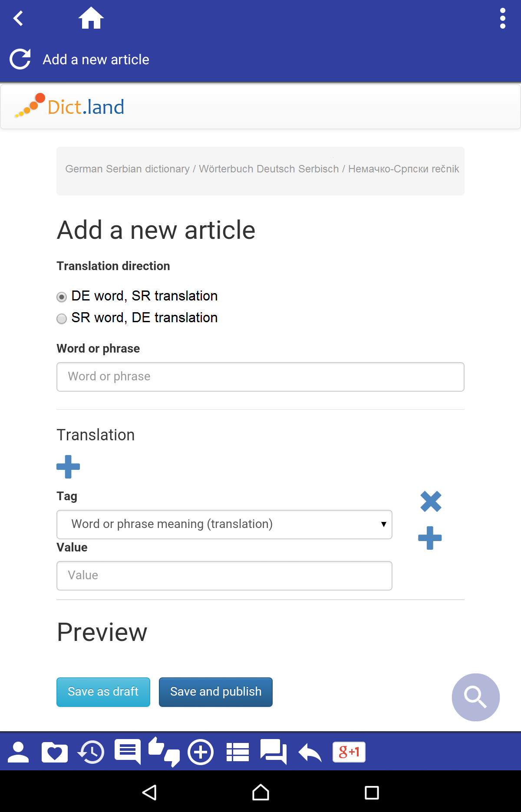Remove the tag row with the X icon
This screenshot has width=521, height=812.
(x=431, y=502)
